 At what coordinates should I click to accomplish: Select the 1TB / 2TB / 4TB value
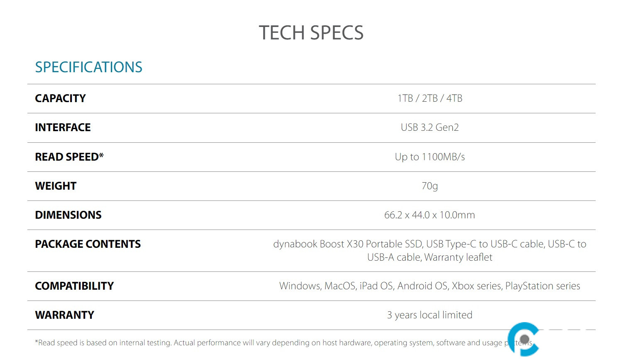429,98
